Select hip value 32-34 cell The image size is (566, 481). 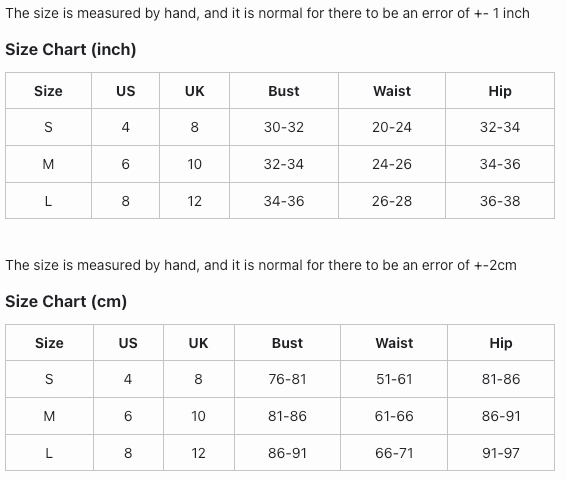click(500, 127)
